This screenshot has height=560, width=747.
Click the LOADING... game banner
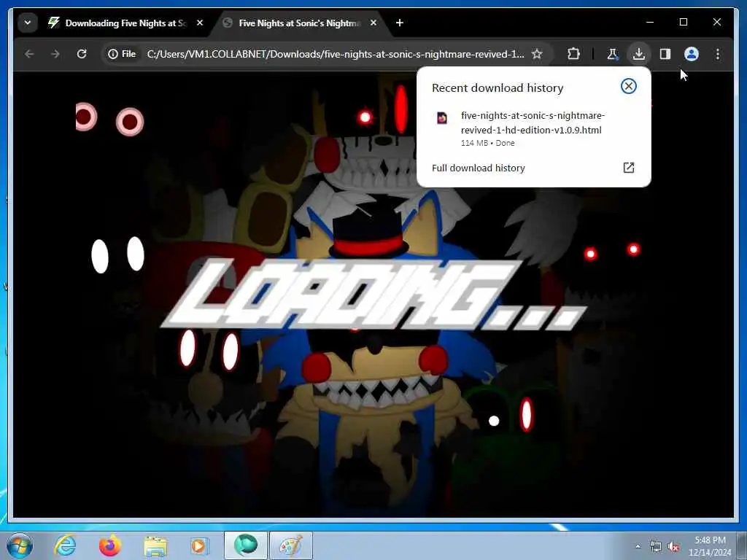374,295
